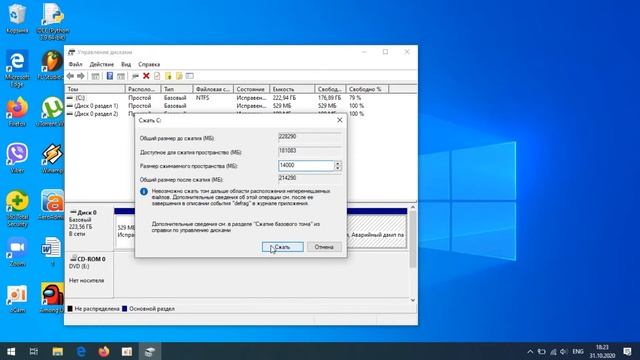Screen dimensions: 640x360
Task: Open Help via the blue question-mark icon
Action: tap(110, 76)
